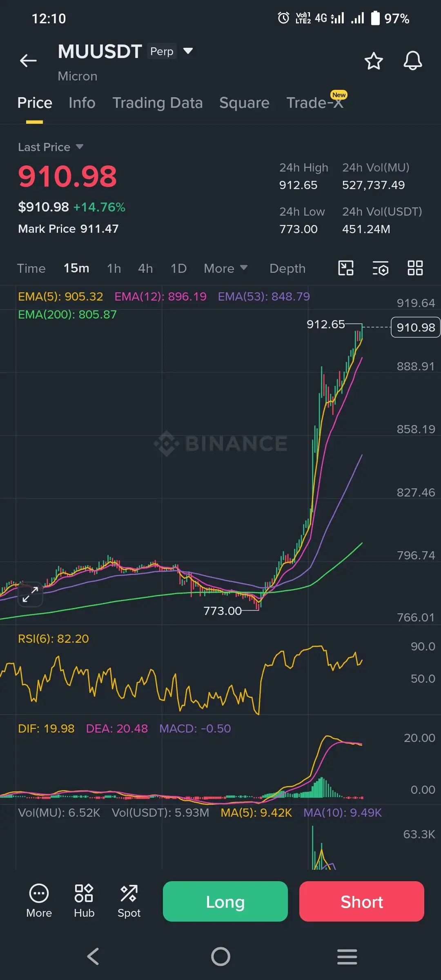Tap the Perp contract label
The image size is (441, 980).
pos(162,51)
